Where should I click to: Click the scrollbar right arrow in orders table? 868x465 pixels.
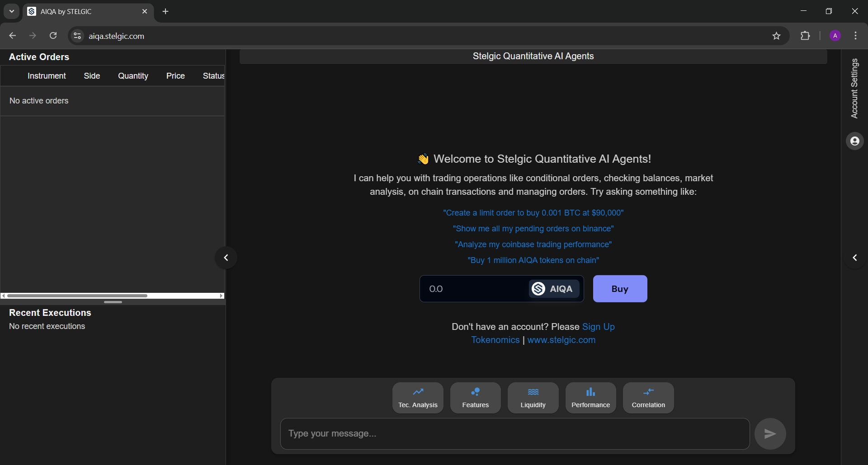click(x=222, y=296)
